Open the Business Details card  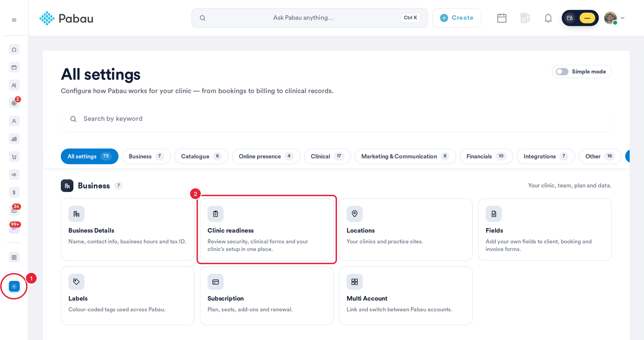pyautogui.click(x=128, y=230)
